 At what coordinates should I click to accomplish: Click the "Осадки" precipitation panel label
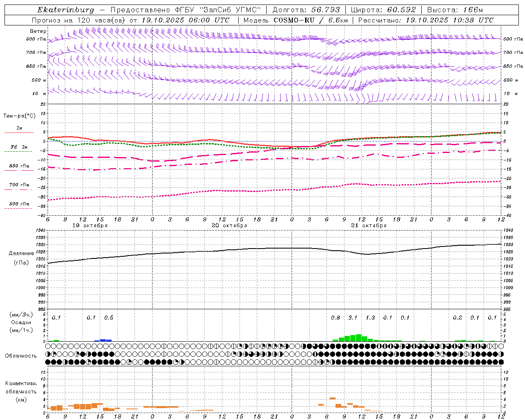click(21, 322)
